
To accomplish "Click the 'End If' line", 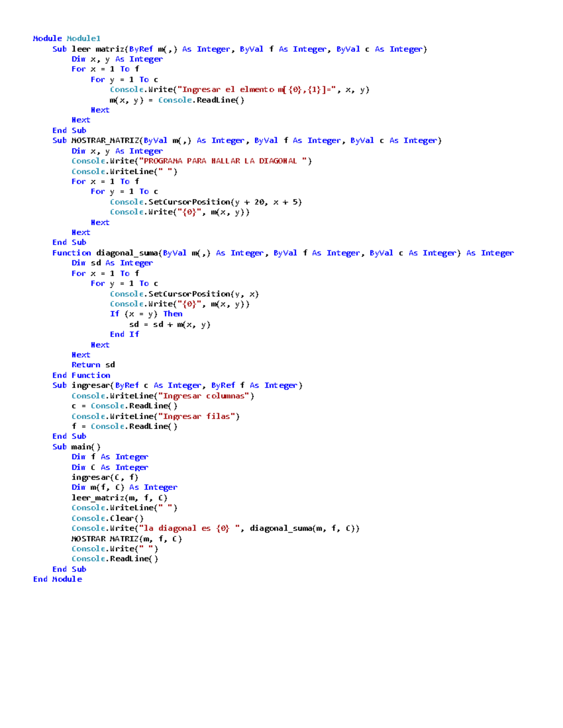I will pyautogui.click(x=124, y=334).
